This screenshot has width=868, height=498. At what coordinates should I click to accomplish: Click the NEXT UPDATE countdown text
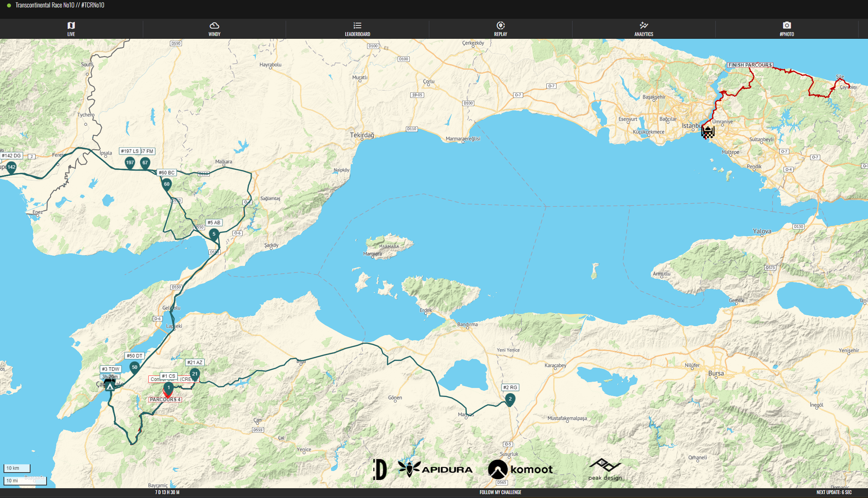tap(834, 493)
